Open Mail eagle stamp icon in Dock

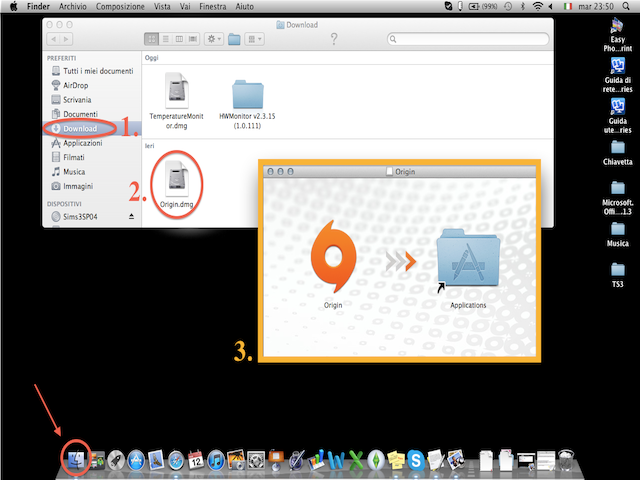pyautogui.click(x=156, y=460)
